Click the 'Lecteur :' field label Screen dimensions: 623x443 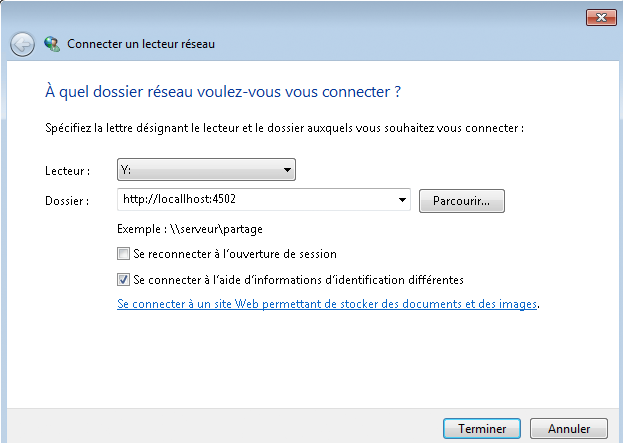coord(68,171)
